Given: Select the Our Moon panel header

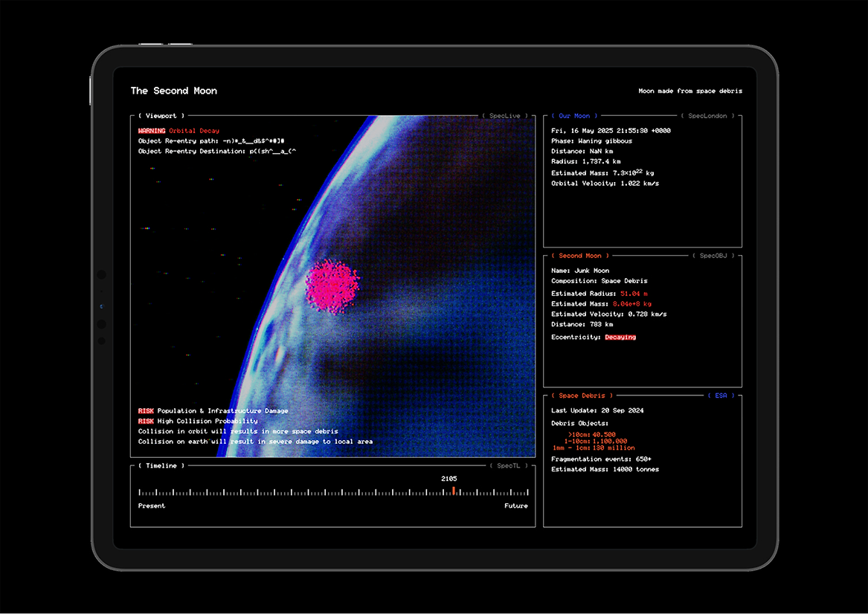Looking at the screenshot, I should [573, 116].
